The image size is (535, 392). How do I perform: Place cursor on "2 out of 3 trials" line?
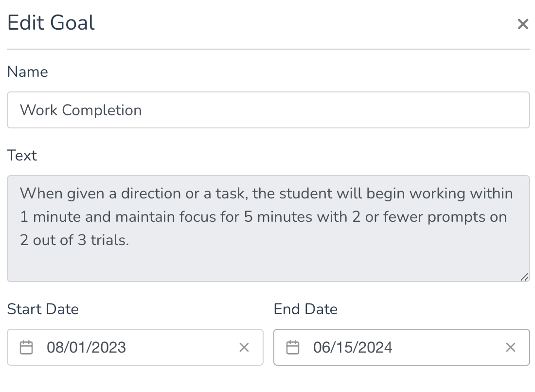(74, 240)
